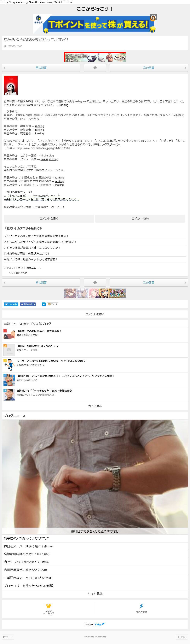Click the top home icon button
Viewport: 190px width, 644px height.
pos(95,68)
